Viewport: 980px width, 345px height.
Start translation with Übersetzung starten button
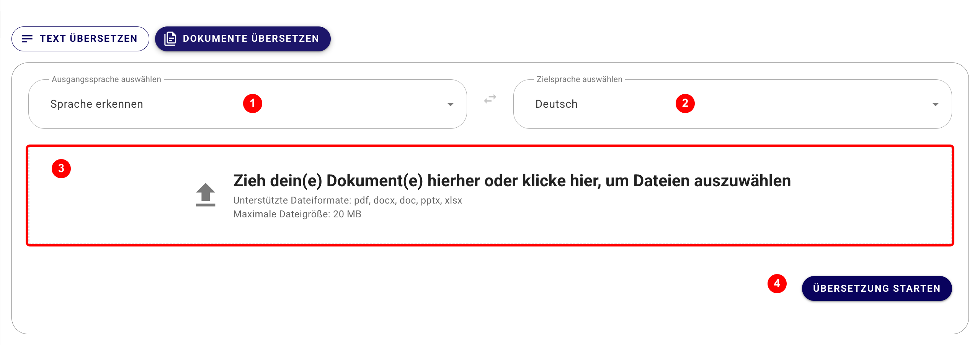pyautogui.click(x=877, y=288)
